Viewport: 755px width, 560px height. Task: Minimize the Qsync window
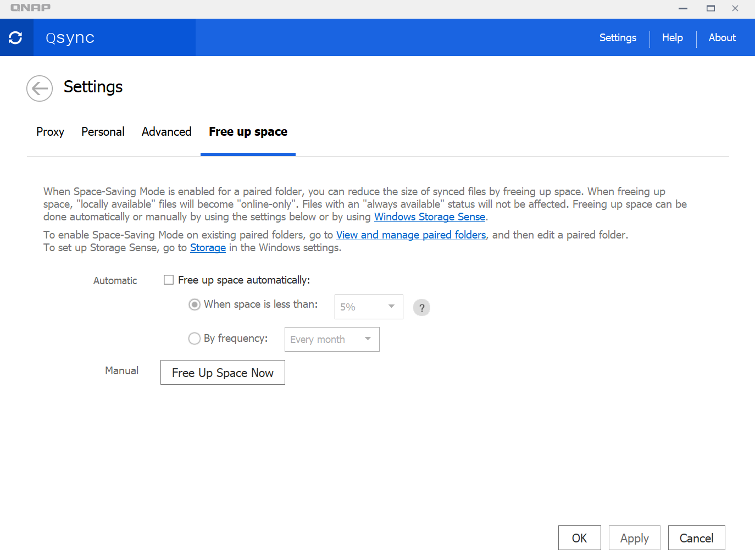(683, 8)
